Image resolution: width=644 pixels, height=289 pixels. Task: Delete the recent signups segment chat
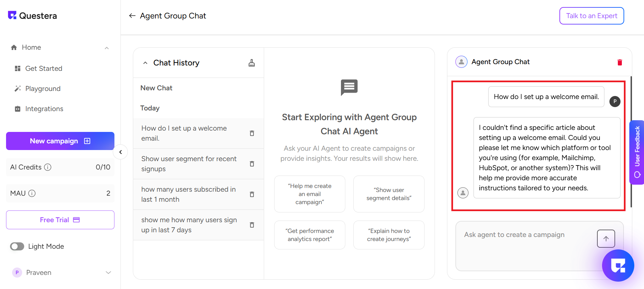tap(252, 164)
